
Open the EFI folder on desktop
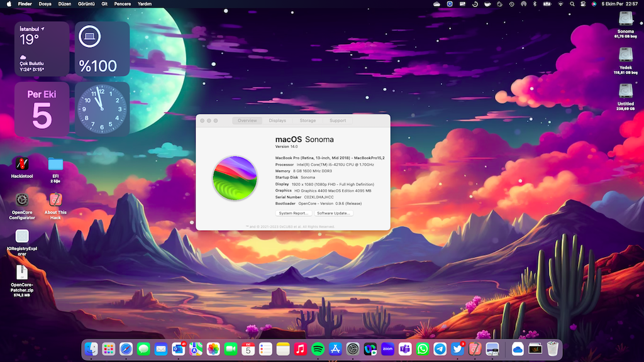point(55,164)
